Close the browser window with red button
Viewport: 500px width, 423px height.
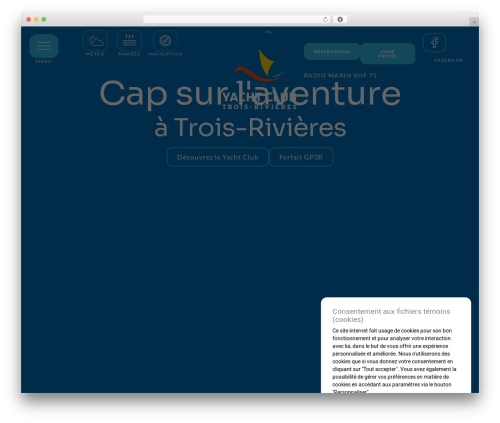point(29,20)
